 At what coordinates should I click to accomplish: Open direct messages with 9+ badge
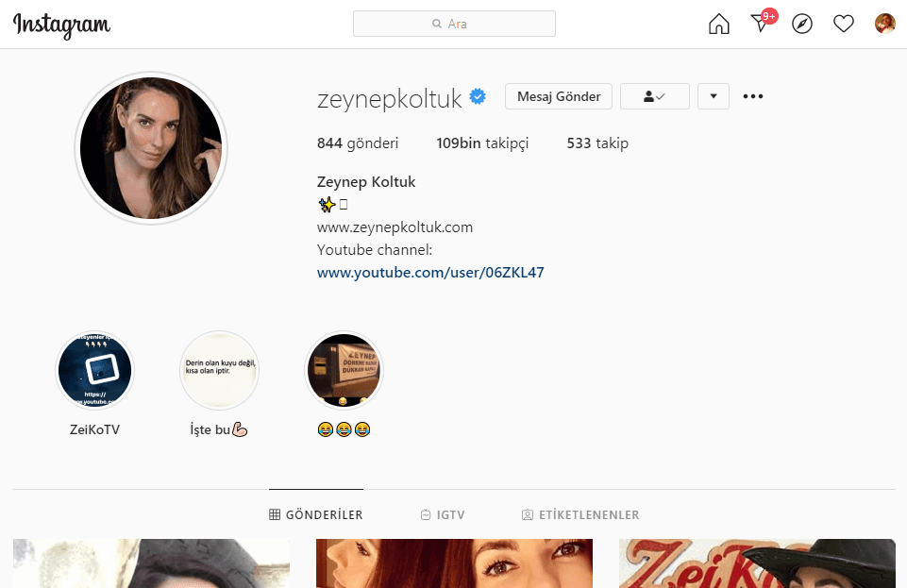(x=763, y=22)
